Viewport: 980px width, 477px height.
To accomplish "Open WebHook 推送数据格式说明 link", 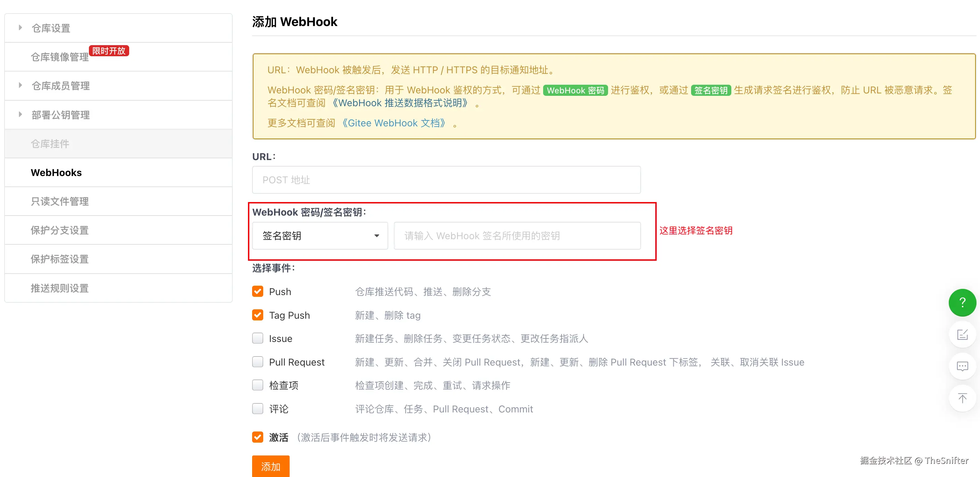I will tap(399, 103).
